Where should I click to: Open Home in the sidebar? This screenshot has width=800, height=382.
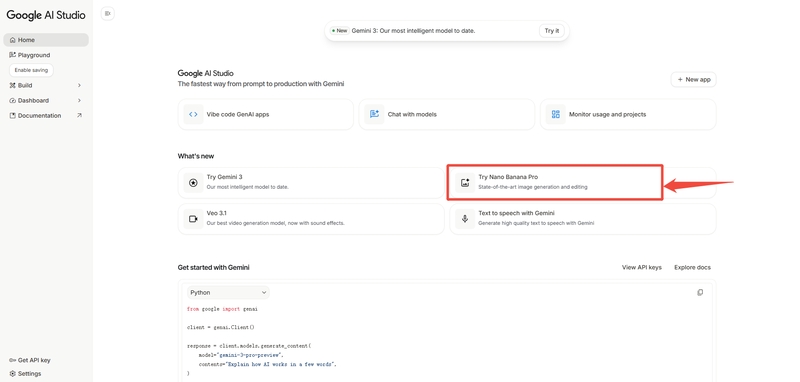click(x=46, y=40)
